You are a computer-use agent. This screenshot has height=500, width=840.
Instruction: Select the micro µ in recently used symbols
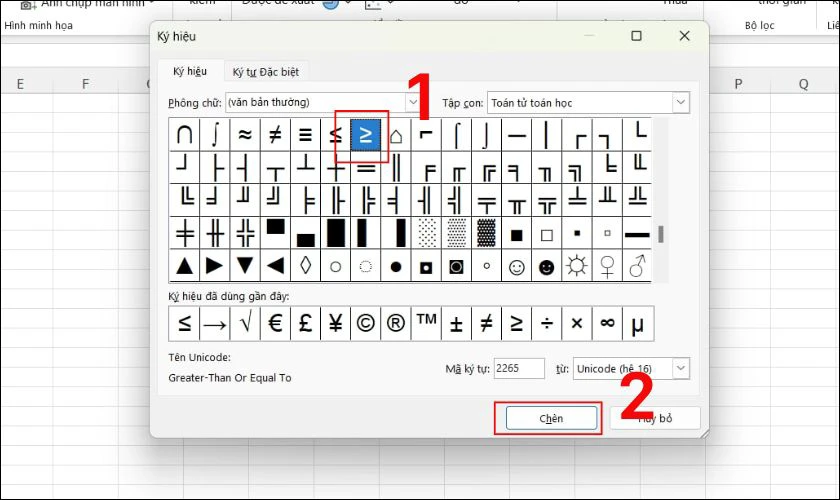click(638, 324)
